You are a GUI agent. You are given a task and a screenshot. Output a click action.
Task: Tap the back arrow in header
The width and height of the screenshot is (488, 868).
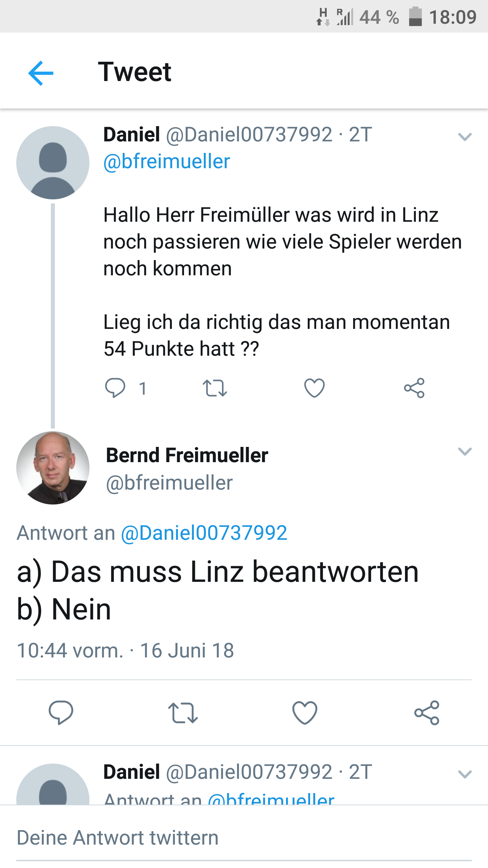[41, 73]
